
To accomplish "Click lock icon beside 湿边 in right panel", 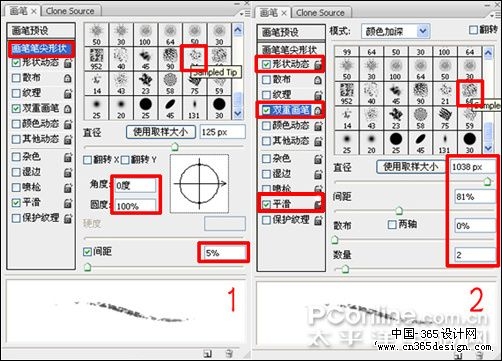I will click(318, 174).
